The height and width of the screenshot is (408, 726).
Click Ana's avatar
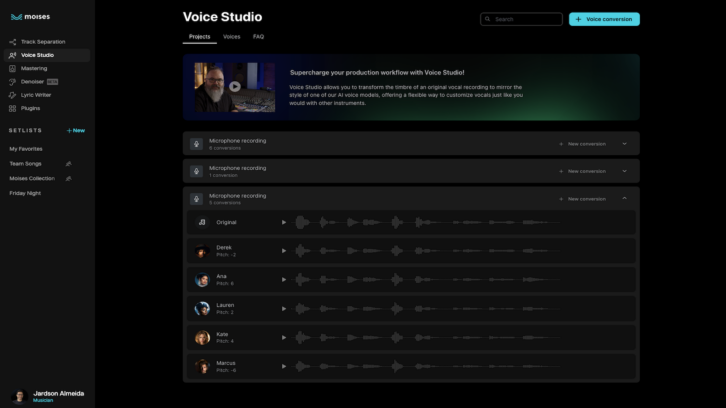(202, 280)
